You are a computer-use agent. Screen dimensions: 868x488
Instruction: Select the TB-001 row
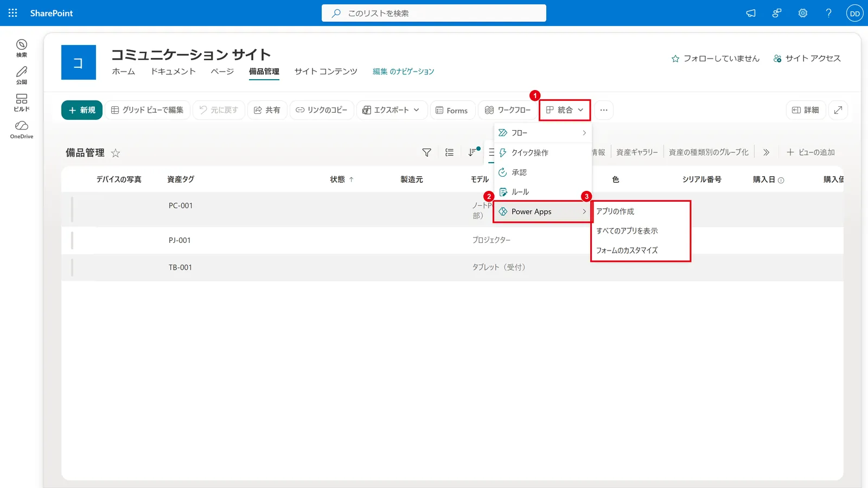coord(452,267)
